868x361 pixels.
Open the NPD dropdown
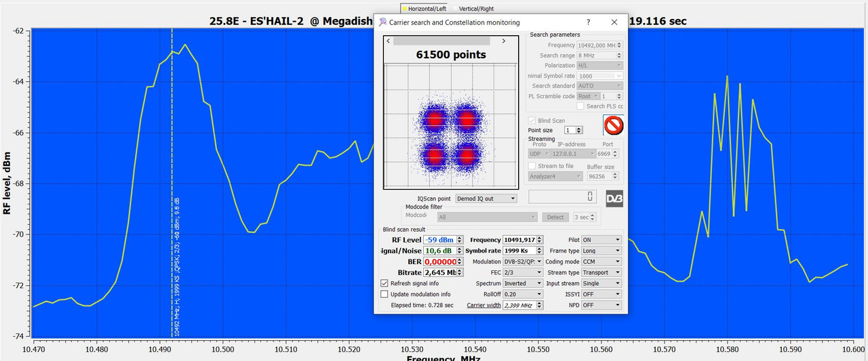(601, 305)
